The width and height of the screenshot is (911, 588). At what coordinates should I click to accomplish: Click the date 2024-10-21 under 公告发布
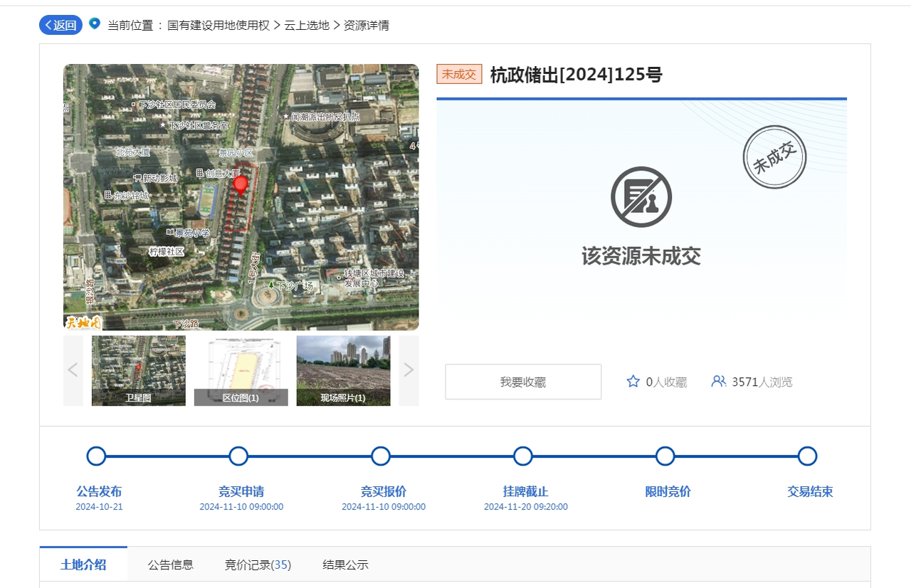(99, 507)
